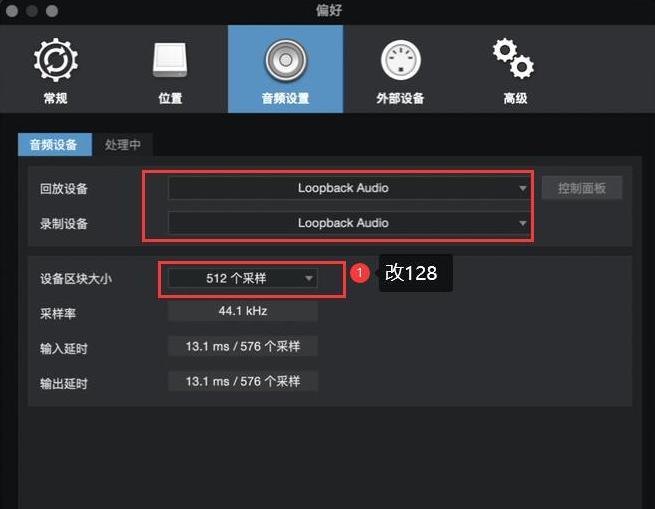
Task: Select the 位置 locations drive icon
Action: click(x=170, y=60)
